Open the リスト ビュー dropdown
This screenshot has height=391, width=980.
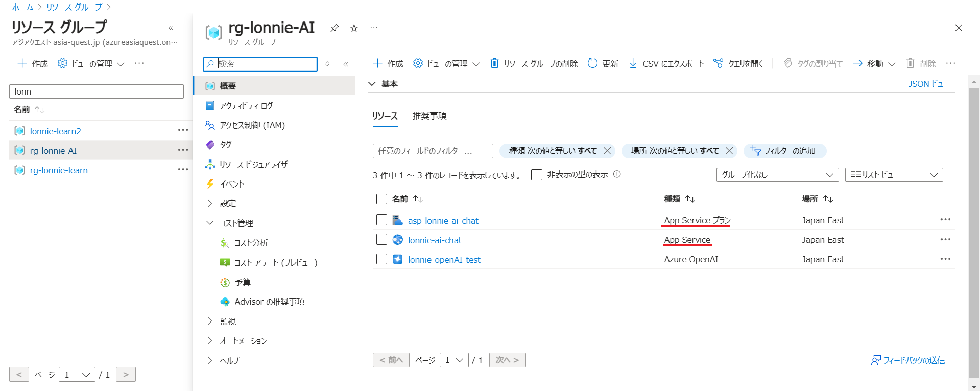pos(894,175)
